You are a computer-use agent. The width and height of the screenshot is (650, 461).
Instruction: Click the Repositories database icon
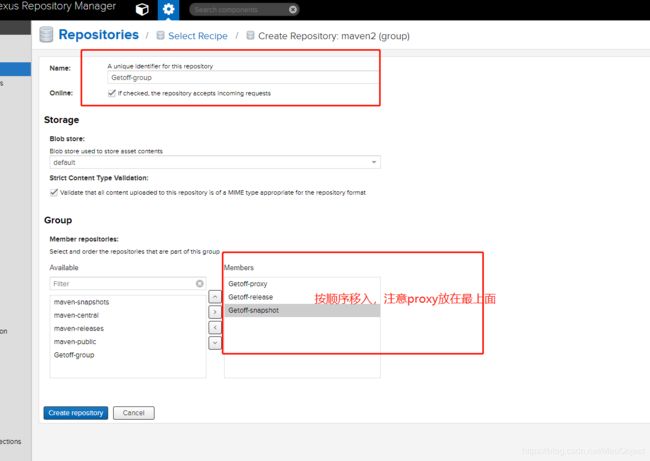click(46, 34)
